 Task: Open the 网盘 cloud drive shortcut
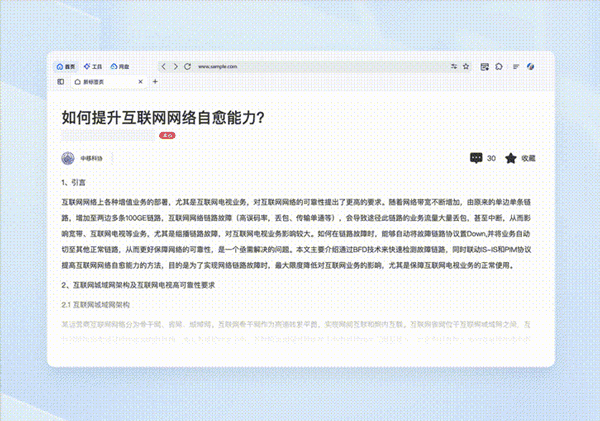click(119, 66)
